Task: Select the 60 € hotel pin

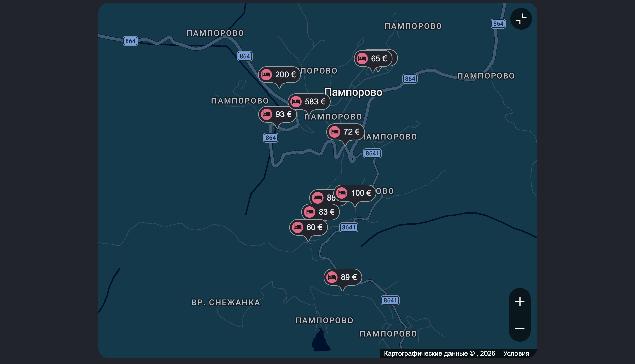Action: point(308,227)
